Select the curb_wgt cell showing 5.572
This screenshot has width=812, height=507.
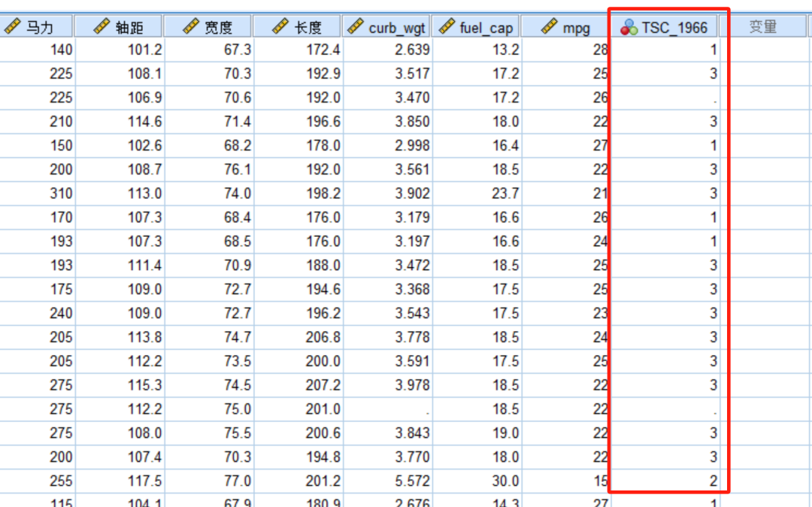(388, 481)
